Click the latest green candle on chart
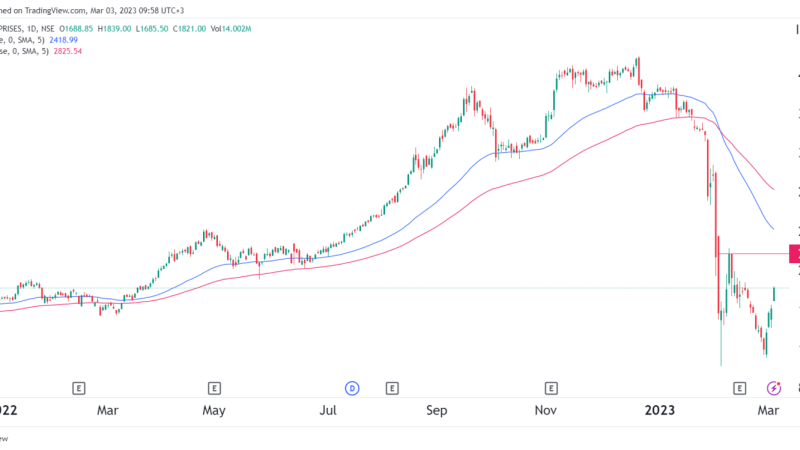 (x=774, y=295)
